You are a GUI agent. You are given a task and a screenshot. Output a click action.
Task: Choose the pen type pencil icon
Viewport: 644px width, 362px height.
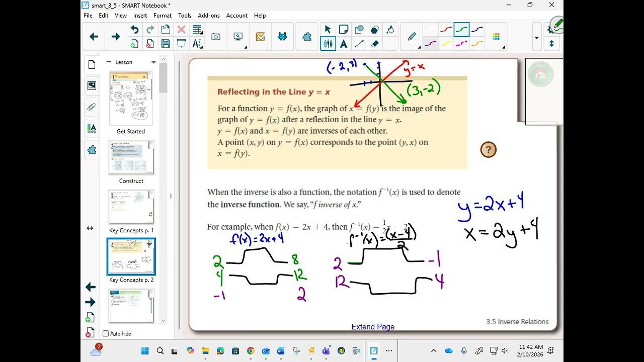coord(412,37)
